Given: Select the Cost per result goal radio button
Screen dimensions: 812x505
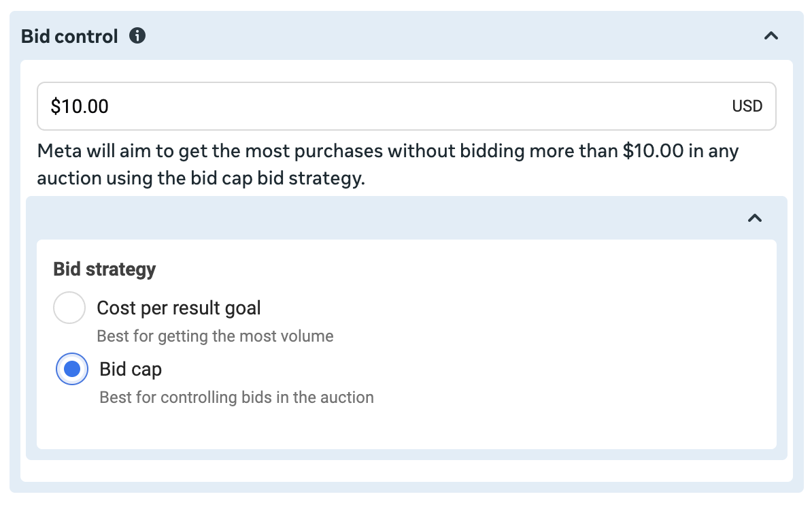Looking at the screenshot, I should click(69, 308).
